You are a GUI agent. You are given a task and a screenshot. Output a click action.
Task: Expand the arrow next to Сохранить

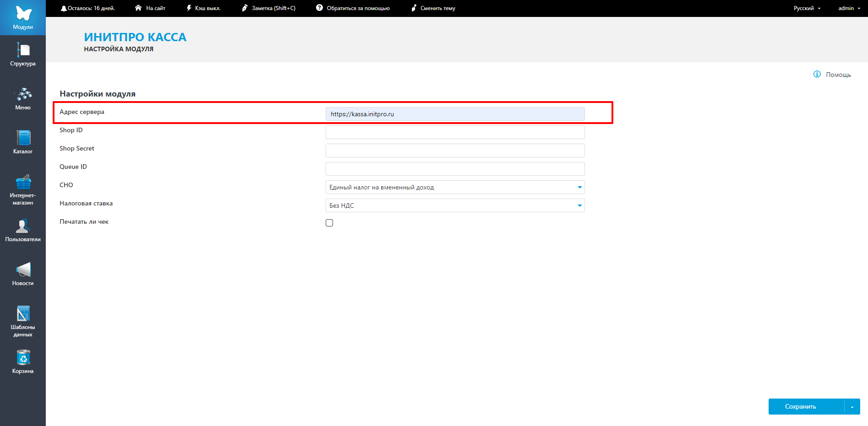point(852,407)
